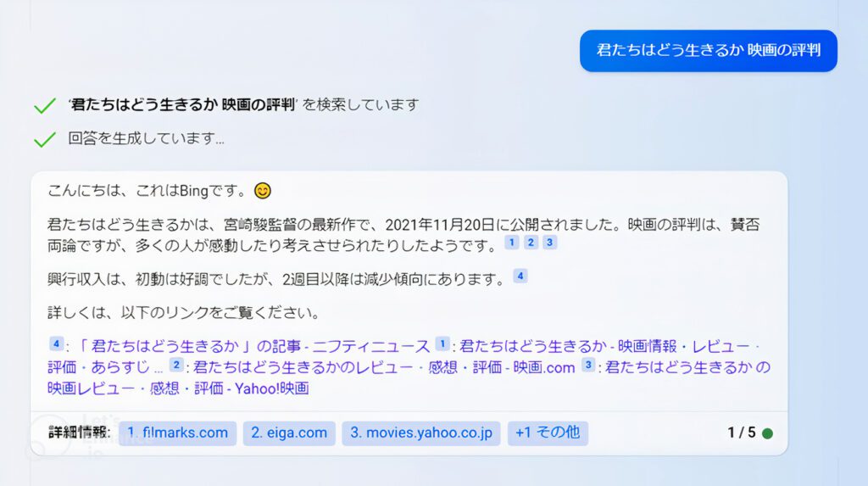Click the green status dot beside 1 / 5

point(767,433)
